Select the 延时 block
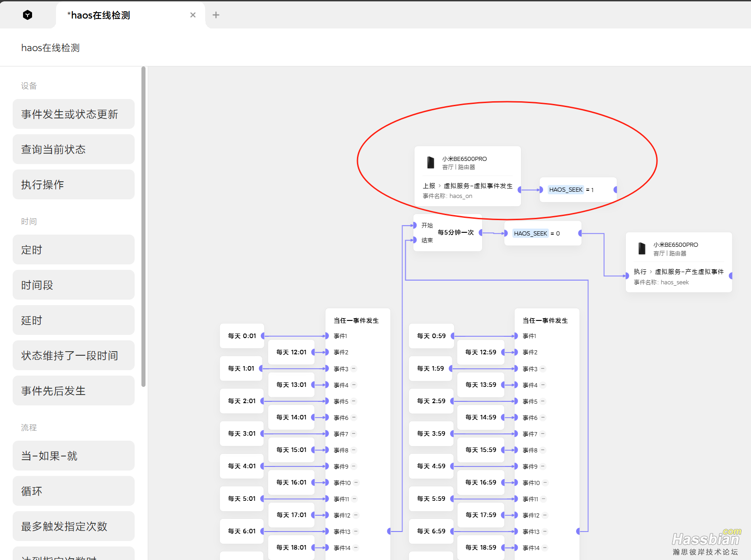 click(74, 320)
